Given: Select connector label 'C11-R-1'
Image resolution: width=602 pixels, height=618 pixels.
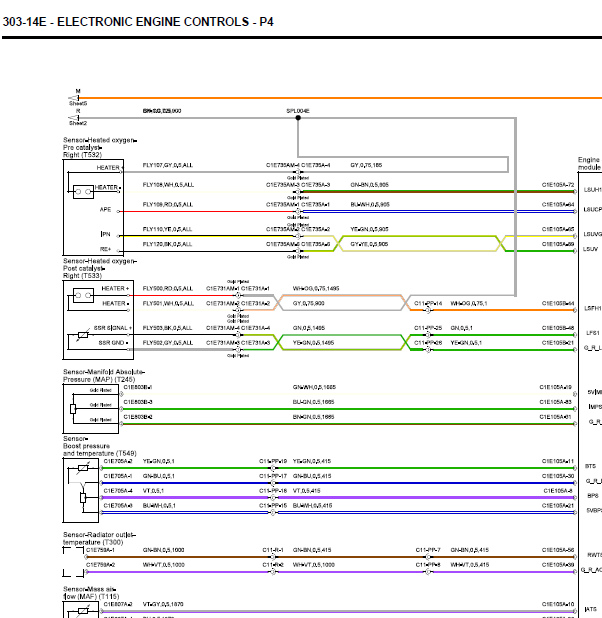Looking at the screenshot, I should tap(273, 550).
